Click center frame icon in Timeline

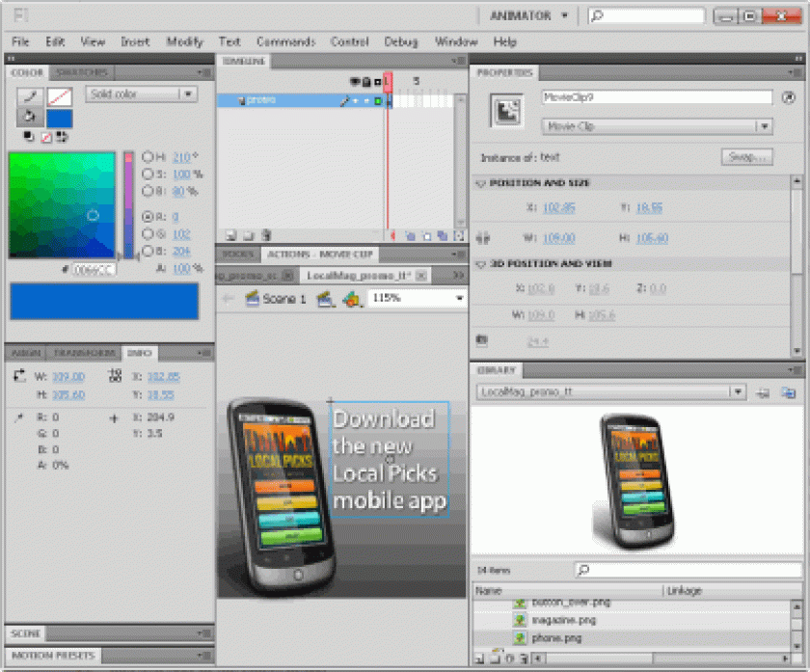[x=393, y=236]
